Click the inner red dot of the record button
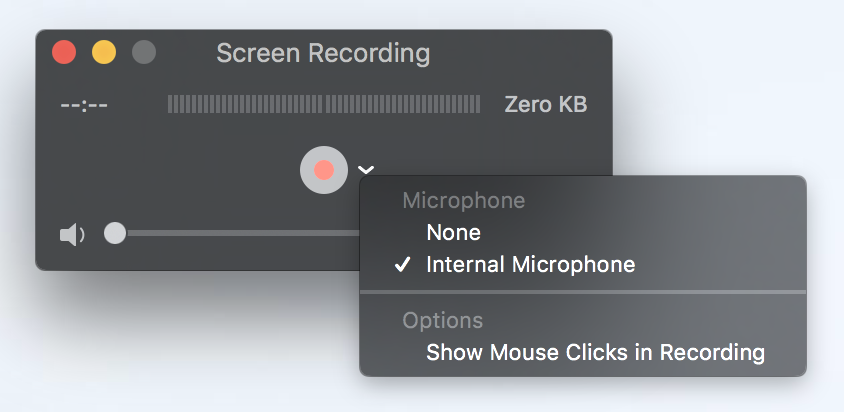Image resolution: width=844 pixels, height=412 pixels. pos(323,170)
